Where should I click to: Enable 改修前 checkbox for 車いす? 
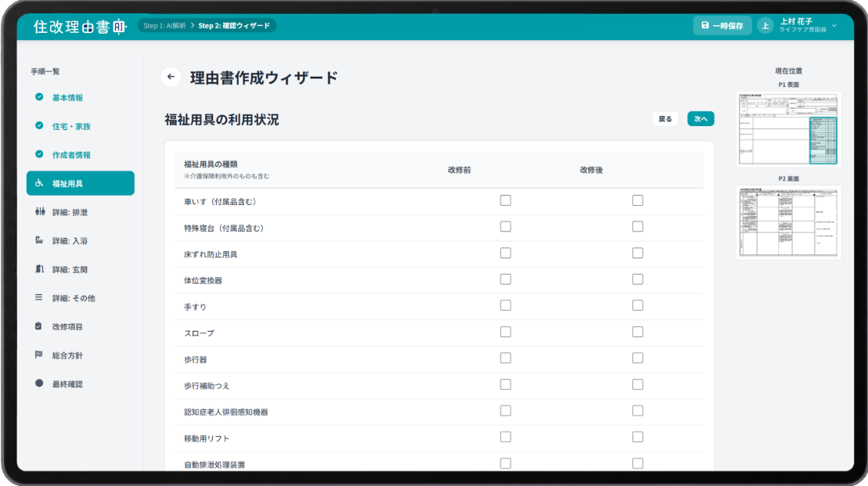click(505, 200)
